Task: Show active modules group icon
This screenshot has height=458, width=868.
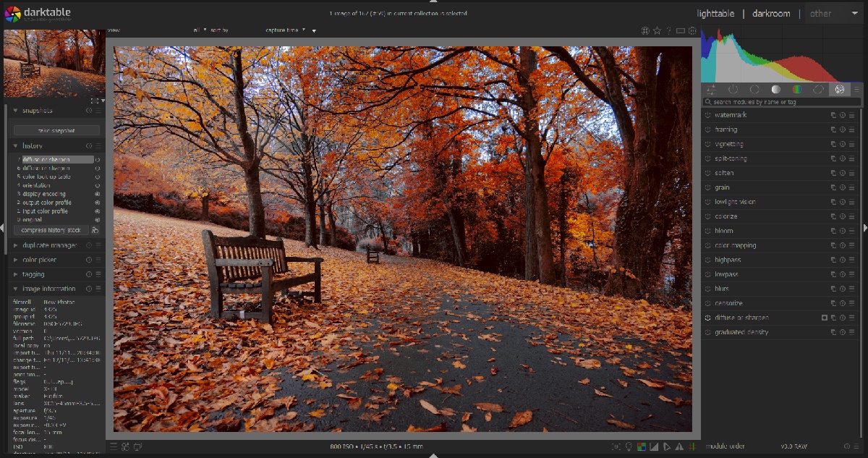Action: (x=733, y=89)
